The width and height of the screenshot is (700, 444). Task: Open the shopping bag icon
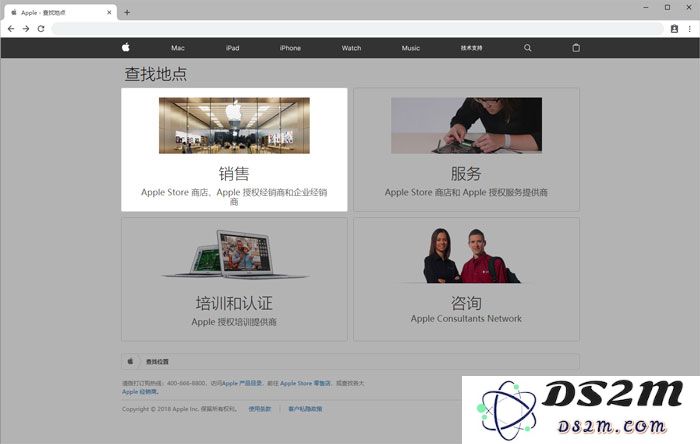click(x=576, y=48)
